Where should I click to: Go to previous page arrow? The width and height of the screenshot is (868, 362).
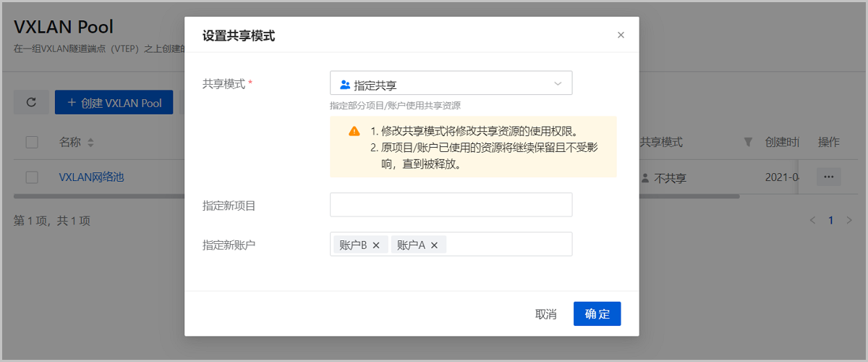812,220
